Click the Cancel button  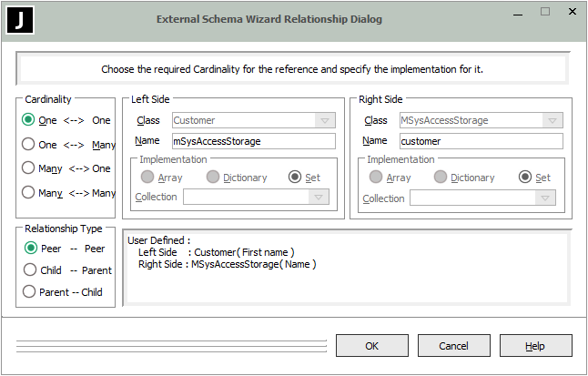(454, 346)
